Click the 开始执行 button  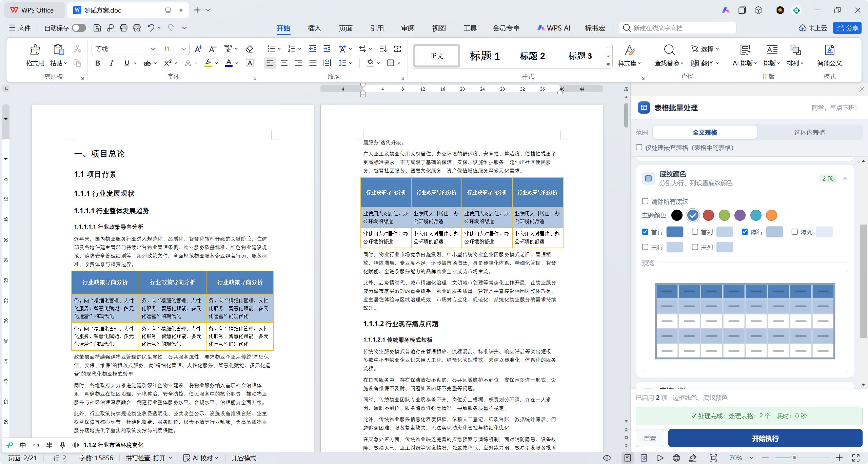click(x=765, y=438)
